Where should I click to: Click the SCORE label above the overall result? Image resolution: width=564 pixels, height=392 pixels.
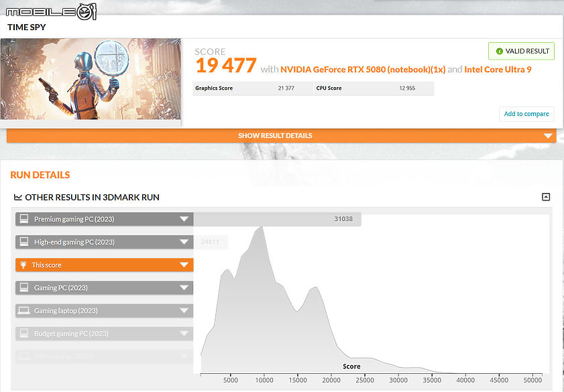tap(210, 52)
